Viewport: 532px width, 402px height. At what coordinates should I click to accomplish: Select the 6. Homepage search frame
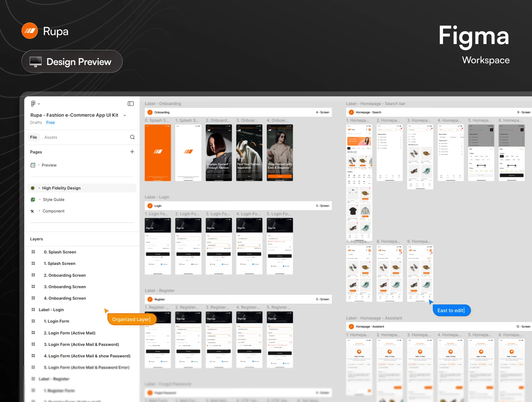pos(512,153)
